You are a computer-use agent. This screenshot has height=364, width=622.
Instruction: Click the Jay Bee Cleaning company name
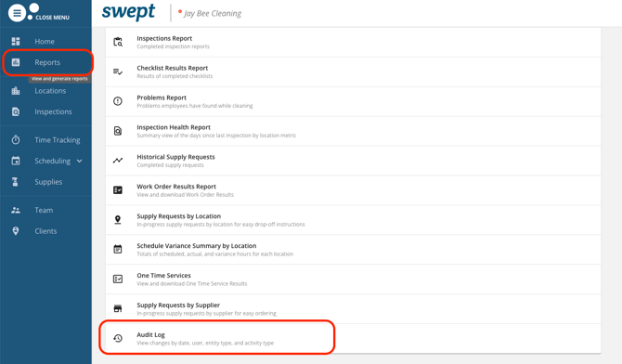(x=213, y=14)
